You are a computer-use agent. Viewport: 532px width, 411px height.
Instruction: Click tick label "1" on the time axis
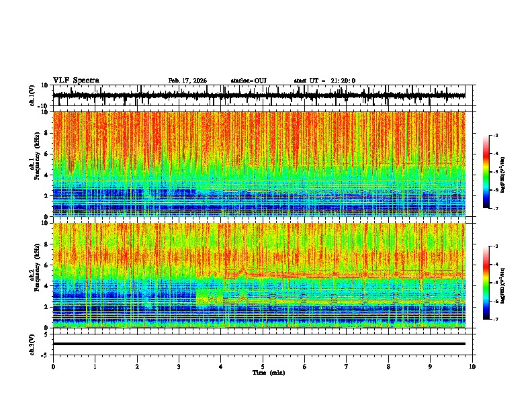click(x=95, y=367)
